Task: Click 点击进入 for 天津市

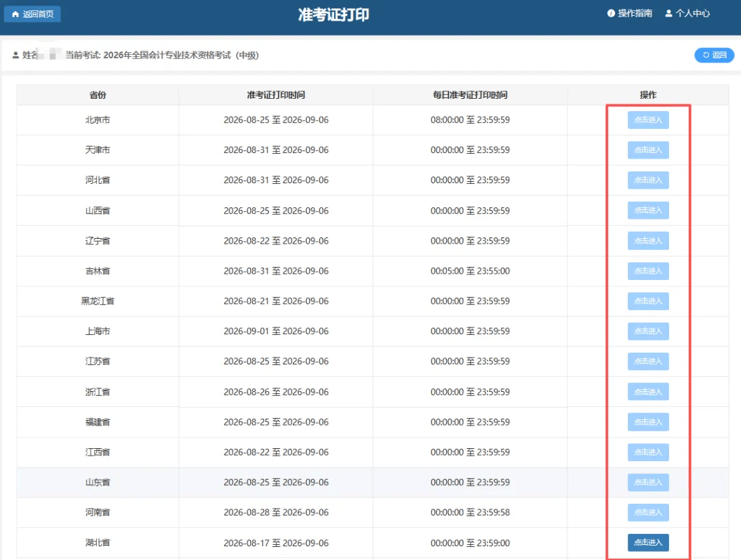Action: (x=648, y=150)
